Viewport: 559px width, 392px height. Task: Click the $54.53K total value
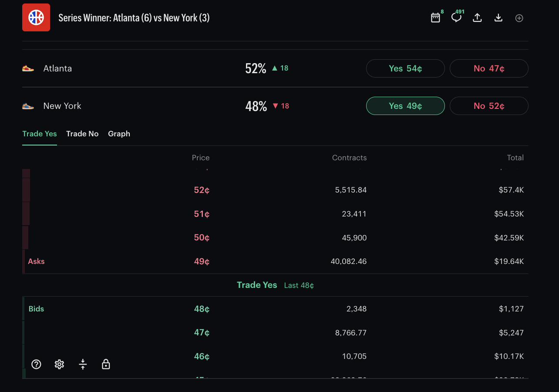point(509,214)
